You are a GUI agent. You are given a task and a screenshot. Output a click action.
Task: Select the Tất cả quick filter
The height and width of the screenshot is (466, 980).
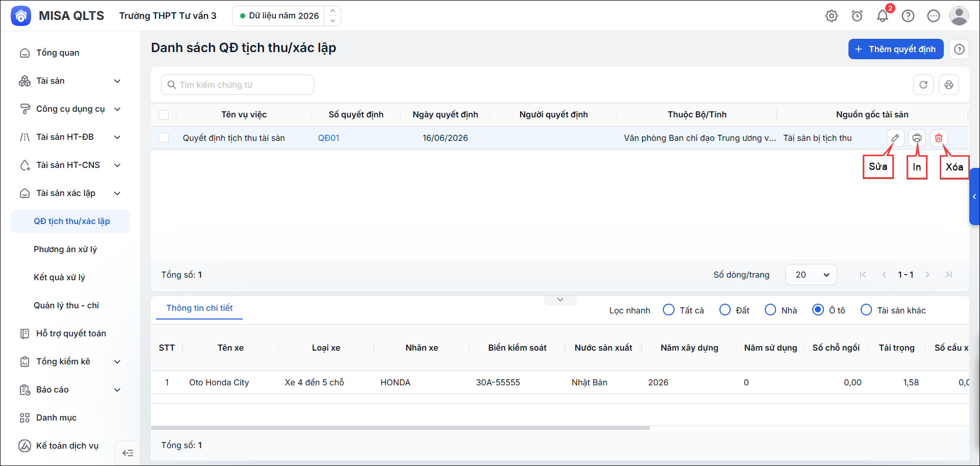click(x=668, y=310)
